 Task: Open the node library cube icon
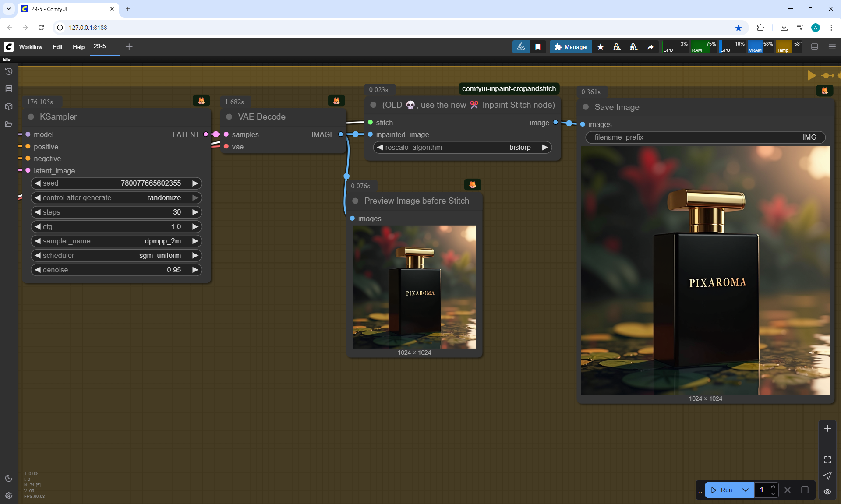(x=9, y=106)
